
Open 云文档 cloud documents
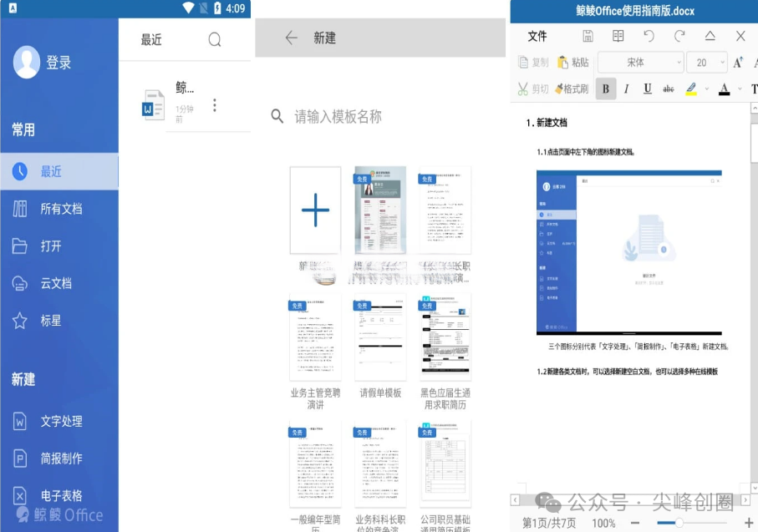click(x=59, y=283)
